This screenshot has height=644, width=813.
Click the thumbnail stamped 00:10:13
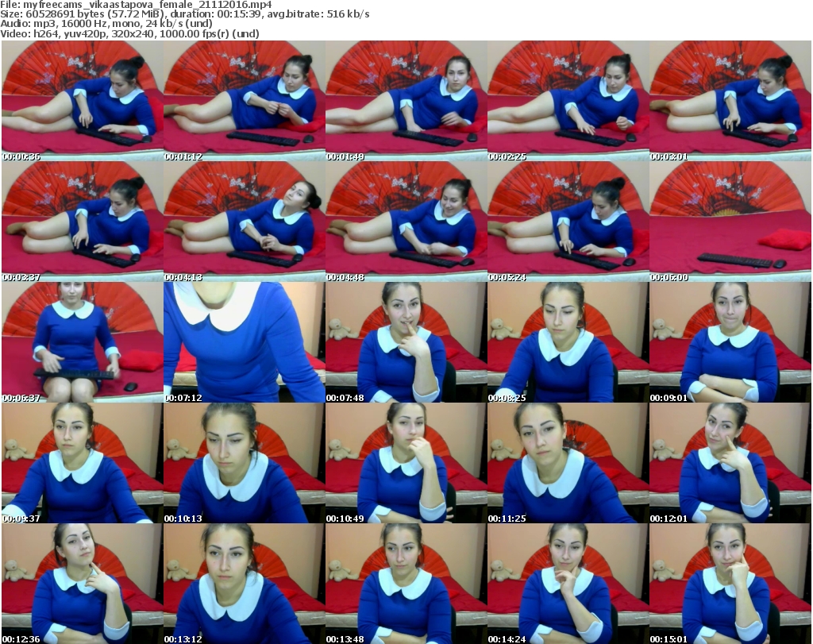click(245, 463)
